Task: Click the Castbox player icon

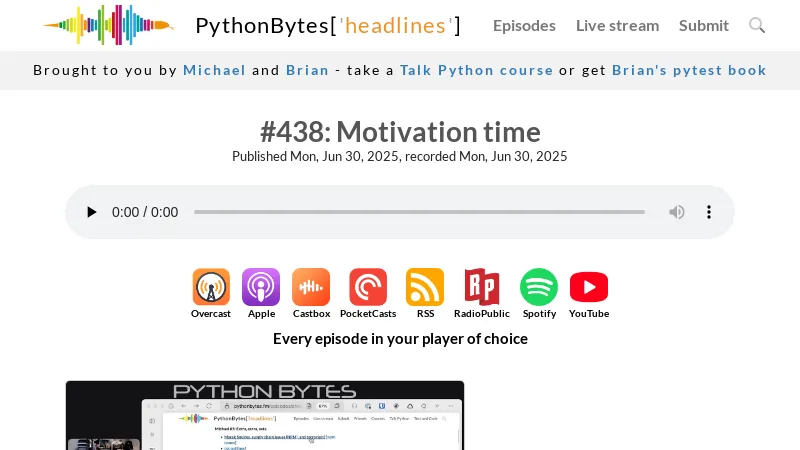Action: click(311, 287)
